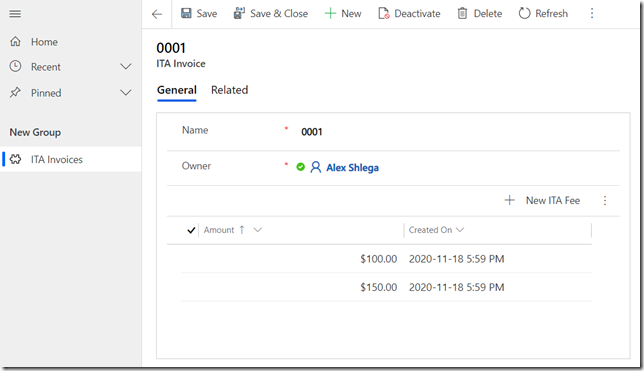Image resolution: width=644 pixels, height=371 pixels.
Task: Go back using the left arrow
Action: pyautogui.click(x=157, y=14)
